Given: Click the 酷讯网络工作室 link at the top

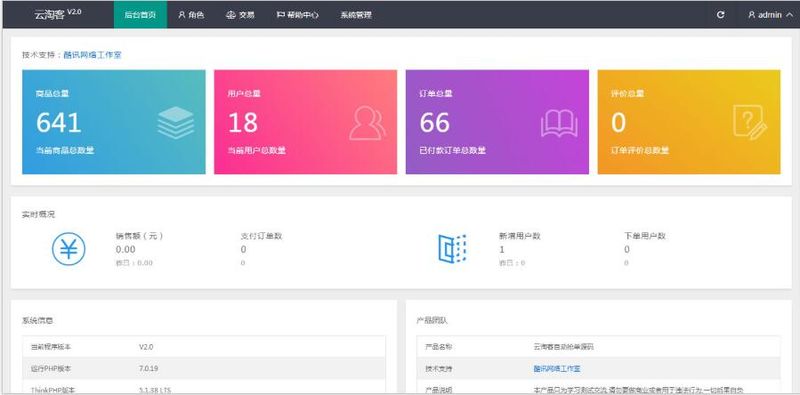Looking at the screenshot, I should coord(92,55).
